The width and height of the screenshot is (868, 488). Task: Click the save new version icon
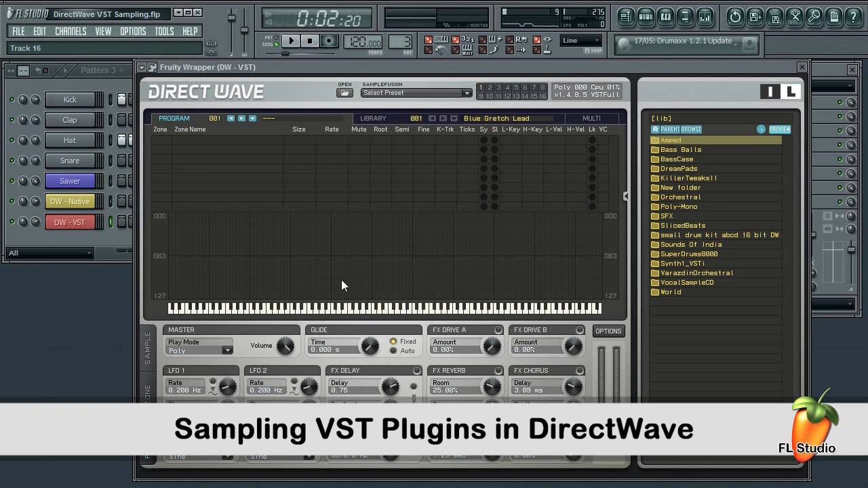[x=755, y=17]
